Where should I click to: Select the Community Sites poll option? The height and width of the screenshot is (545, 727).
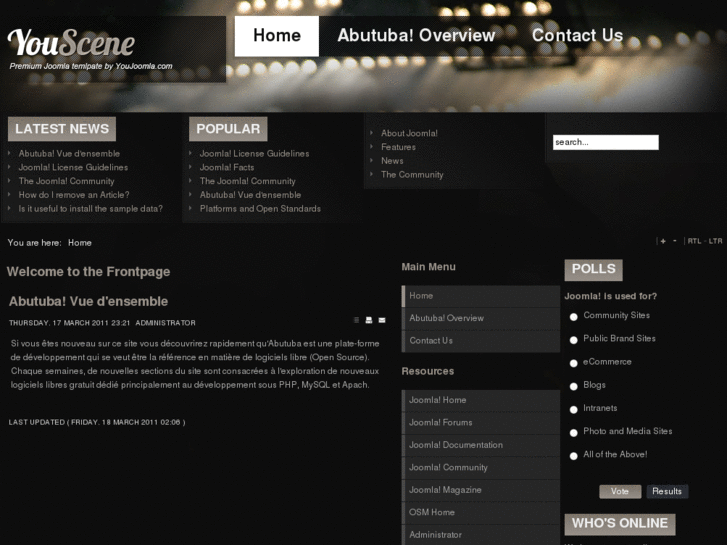(x=574, y=317)
